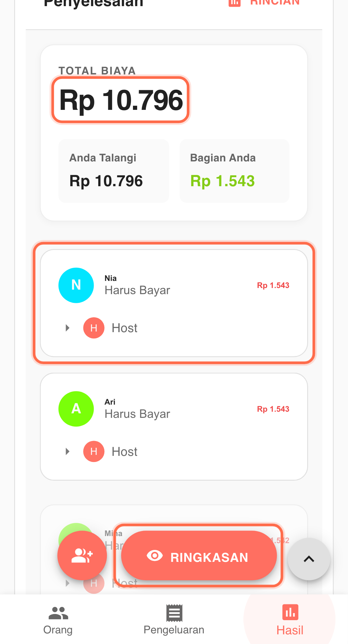Image resolution: width=348 pixels, height=644 pixels.
Task: Click the Rp 10.796 total amount
Action: [121, 100]
